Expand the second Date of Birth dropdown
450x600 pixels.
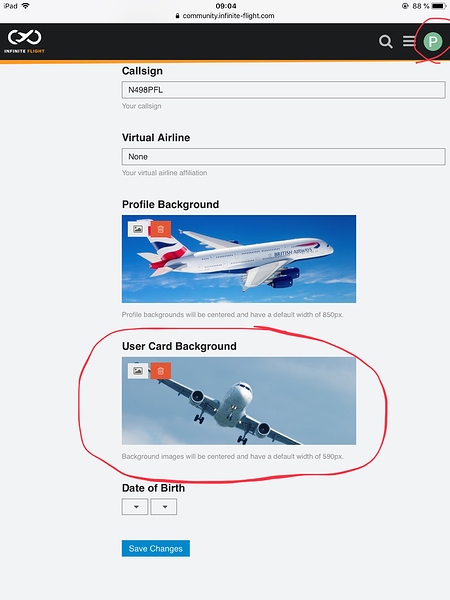tap(164, 507)
